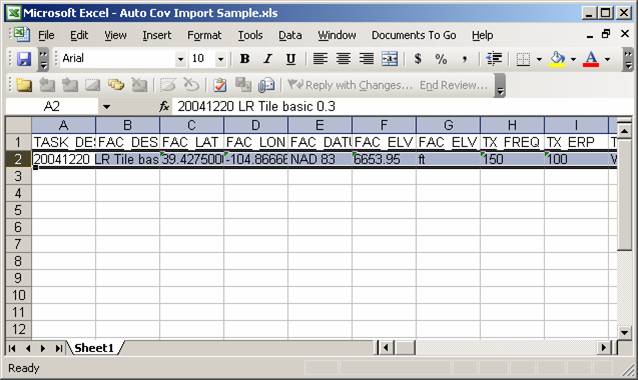Click the Next Comment icon
This screenshot has width=638, height=380.
(70, 85)
